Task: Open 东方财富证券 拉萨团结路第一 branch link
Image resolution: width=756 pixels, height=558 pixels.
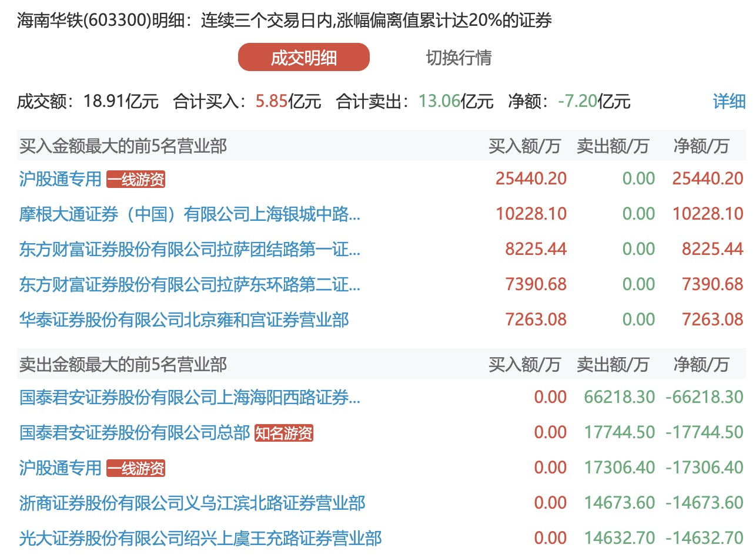Action: pos(190,249)
